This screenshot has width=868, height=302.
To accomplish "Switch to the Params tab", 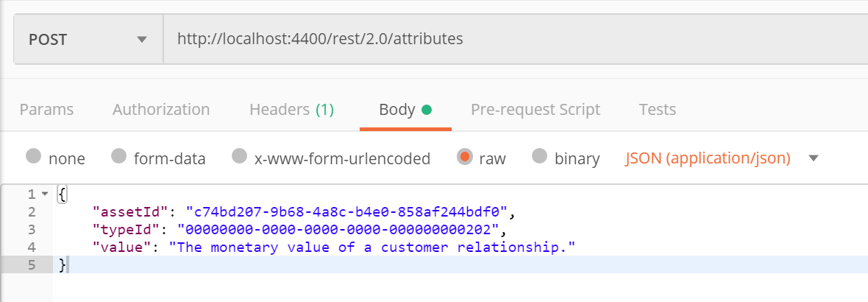I will tap(46, 110).
